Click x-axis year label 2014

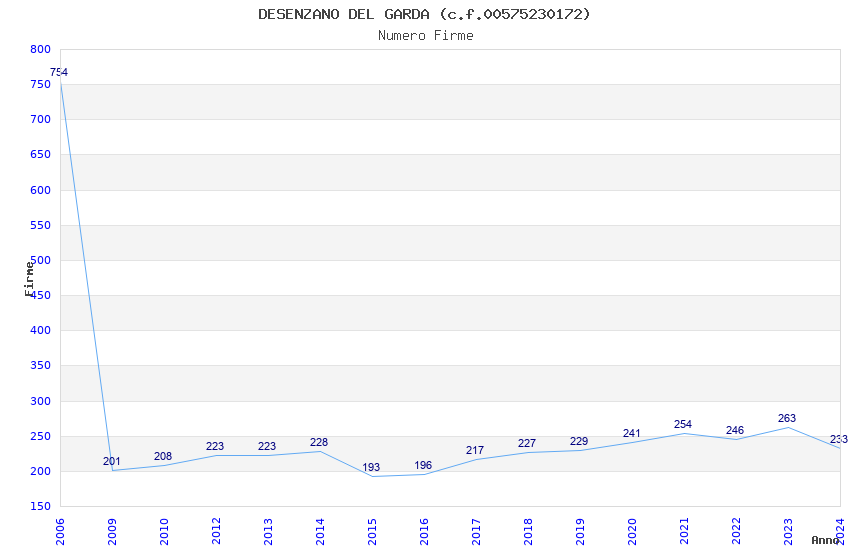pyautogui.click(x=320, y=532)
